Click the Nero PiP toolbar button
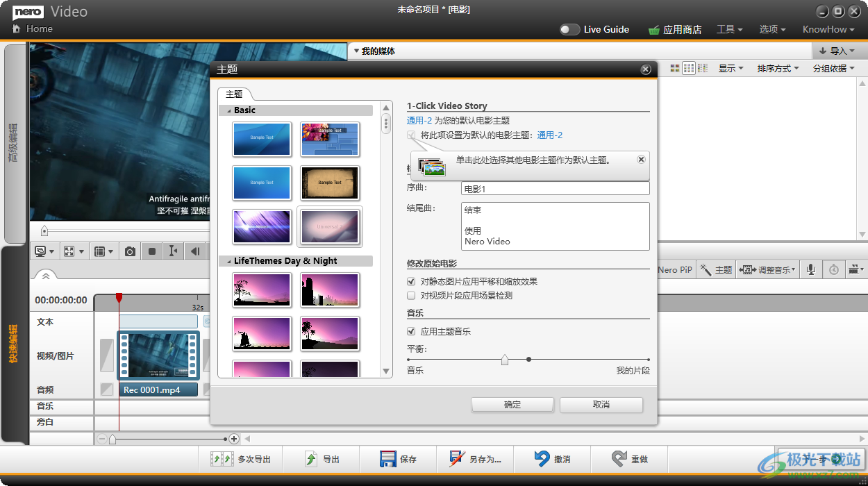Screen dimensions: 868x486 pos(675,269)
